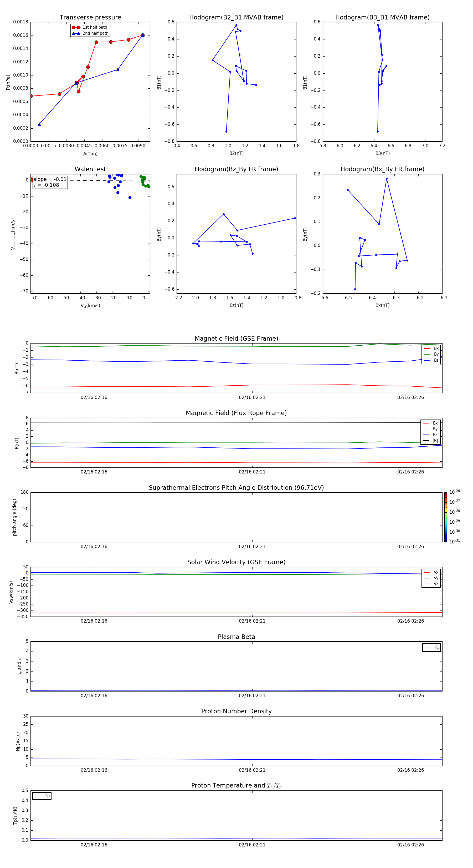Click the |B| legend entry in Flux Rope panel
This screenshot has width=473, height=868.
pos(431,441)
